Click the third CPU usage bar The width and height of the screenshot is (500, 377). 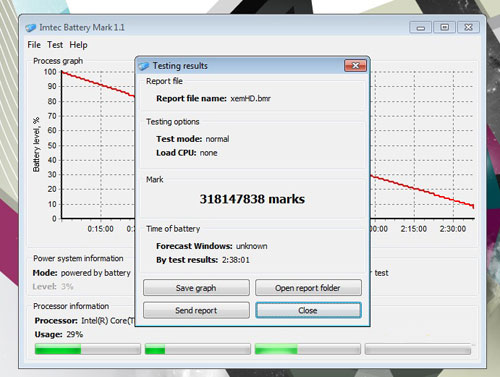coord(308,349)
